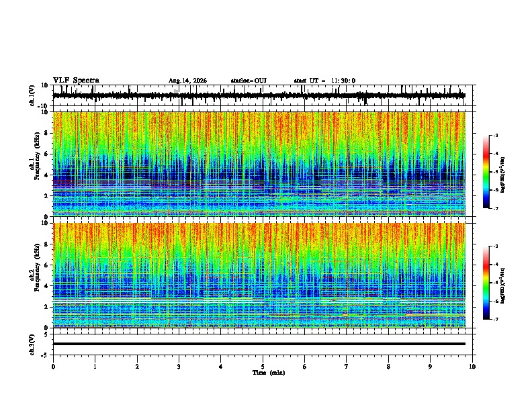This screenshot has height=411, width=532.
Task: Click the time-axis tick label '8'
Action: pos(388,367)
